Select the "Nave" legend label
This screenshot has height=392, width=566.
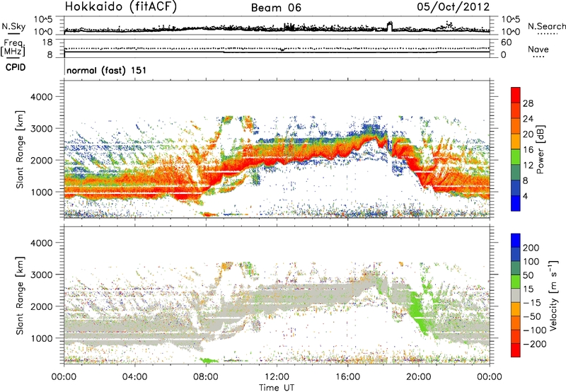[x=538, y=49]
